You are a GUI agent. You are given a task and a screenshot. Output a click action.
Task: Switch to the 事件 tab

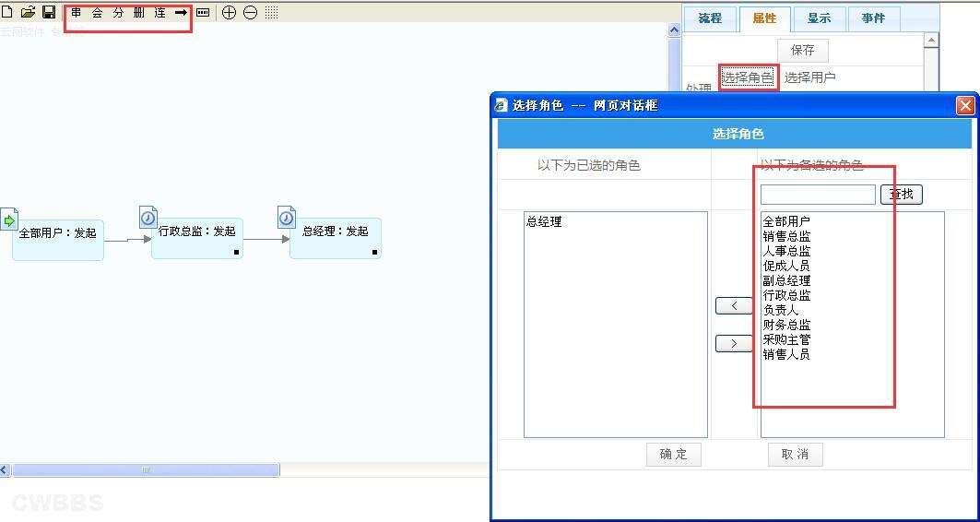[873, 18]
